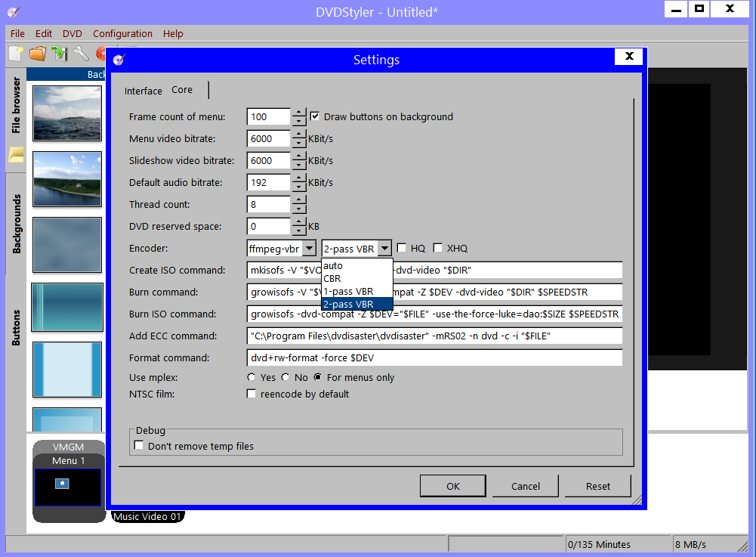Open the ffmpeg-vbr encoder dropdown
The height and width of the screenshot is (557, 756).
click(x=310, y=249)
